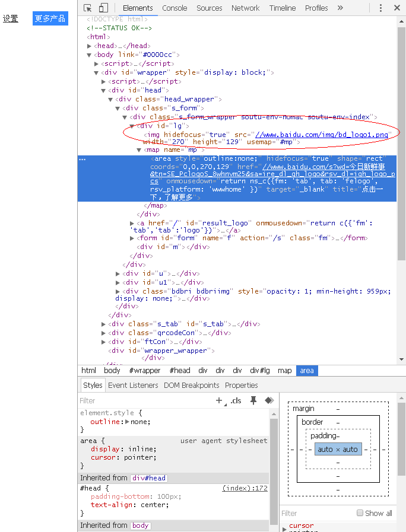
Task: Click the Elements tree vertical scrollbar thumb
Action: coord(401,144)
